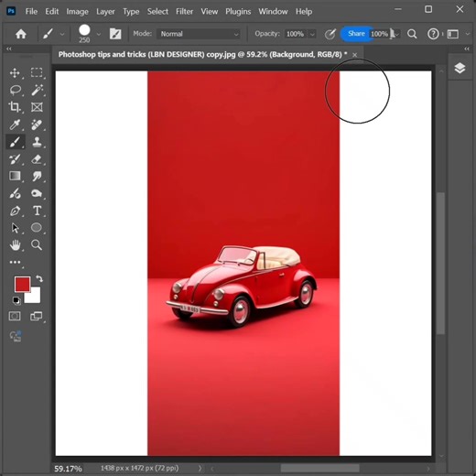
Task: Reset to default foreground and background colors
Action: 16,300
